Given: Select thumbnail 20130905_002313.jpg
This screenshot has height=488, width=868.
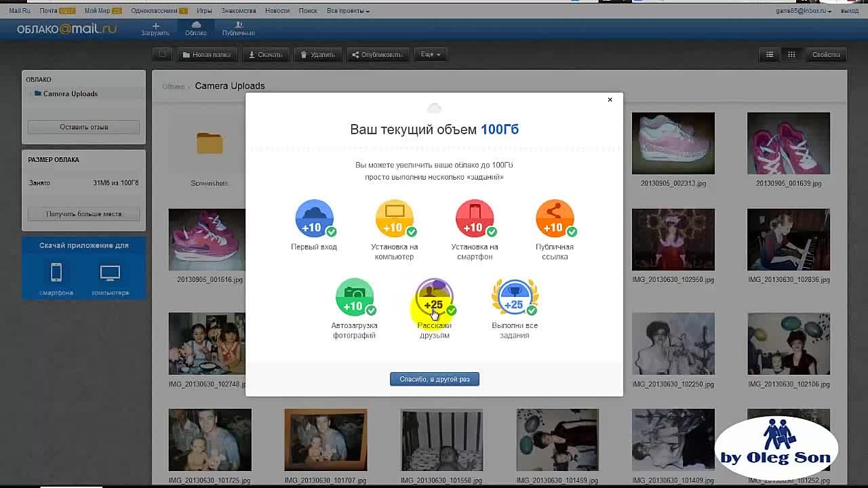Looking at the screenshot, I should (673, 143).
